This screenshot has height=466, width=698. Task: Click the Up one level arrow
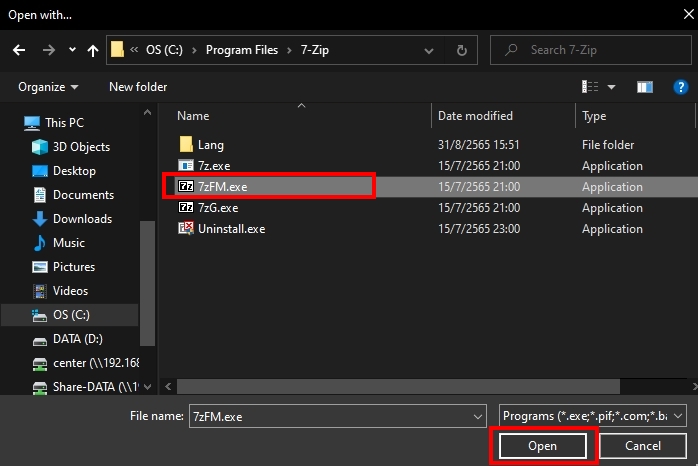93,49
